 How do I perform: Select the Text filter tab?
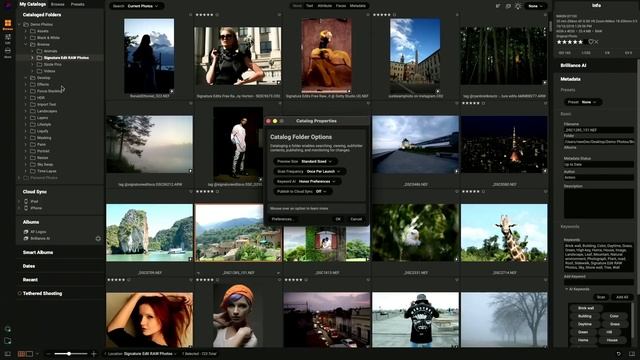click(x=309, y=6)
